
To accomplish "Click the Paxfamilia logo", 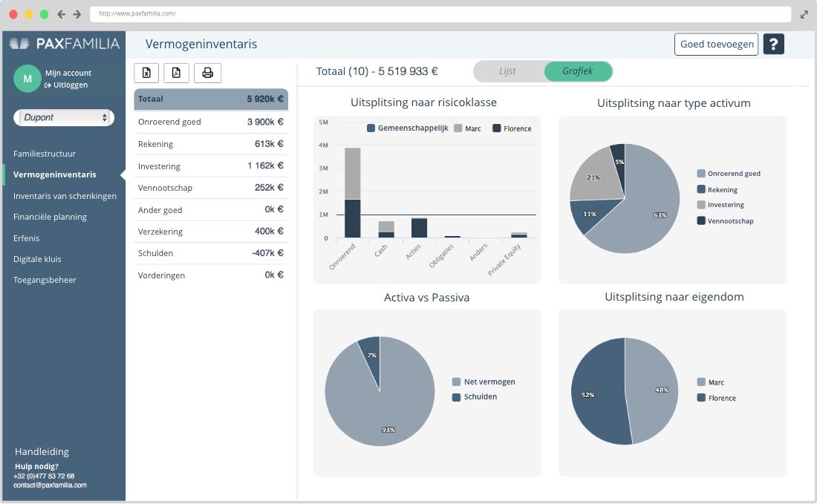I will [64, 44].
